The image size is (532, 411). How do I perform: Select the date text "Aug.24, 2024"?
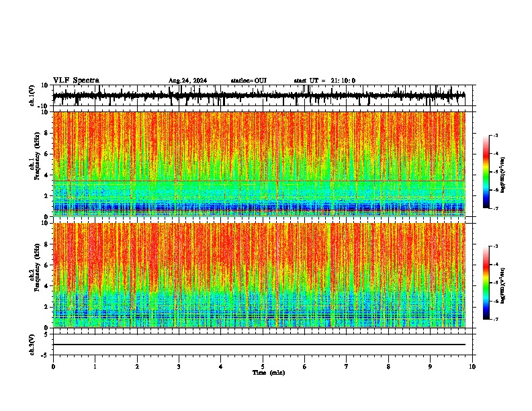pyautogui.click(x=187, y=81)
